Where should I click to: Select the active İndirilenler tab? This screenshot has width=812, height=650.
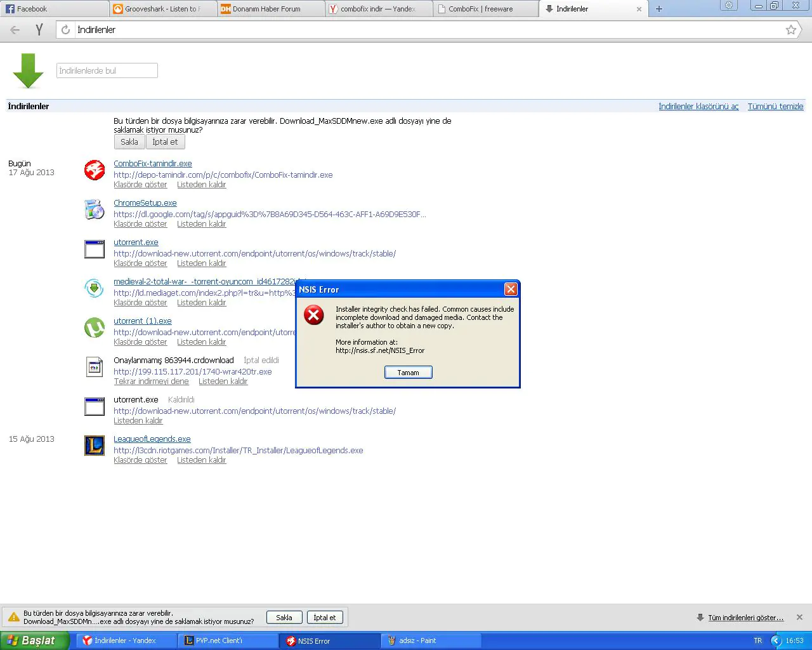click(x=593, y=9)
